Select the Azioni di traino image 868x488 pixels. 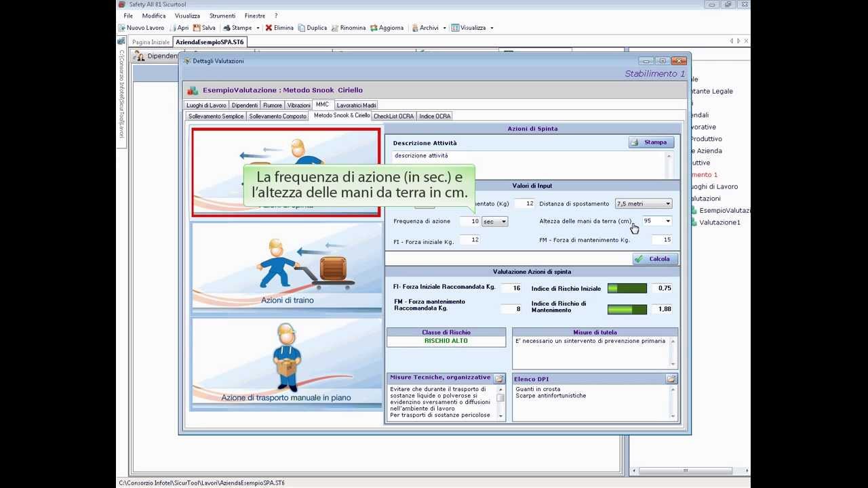(x=287, y=267)
